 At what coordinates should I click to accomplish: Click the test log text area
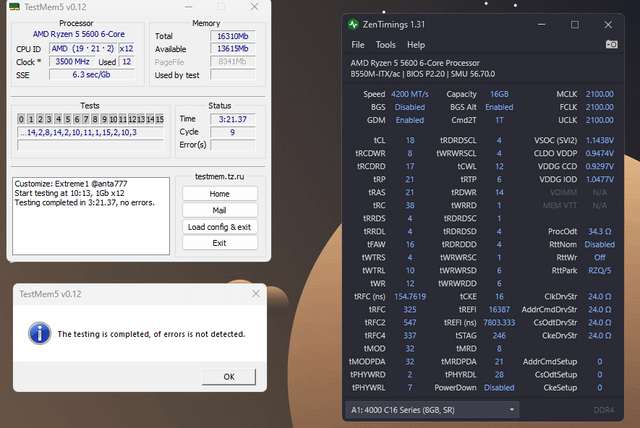(91, 216)
